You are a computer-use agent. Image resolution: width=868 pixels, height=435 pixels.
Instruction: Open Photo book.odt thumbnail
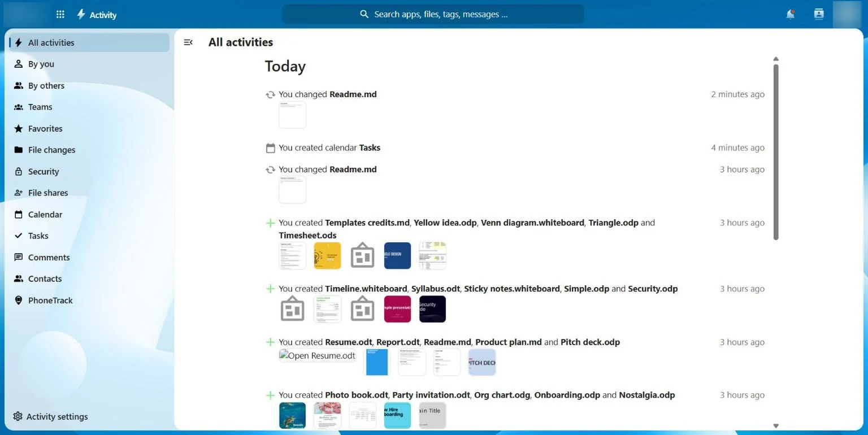[x=293, y=416]
